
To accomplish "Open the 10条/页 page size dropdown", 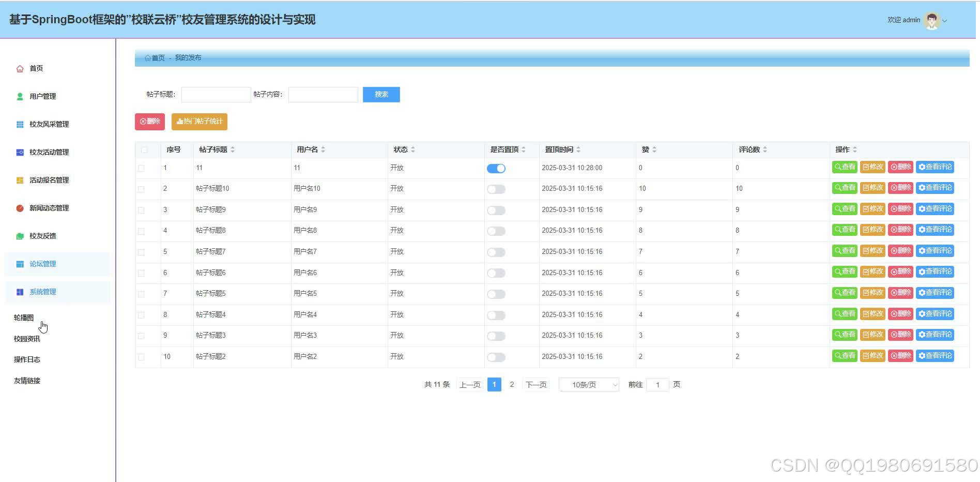I will 588,384.
